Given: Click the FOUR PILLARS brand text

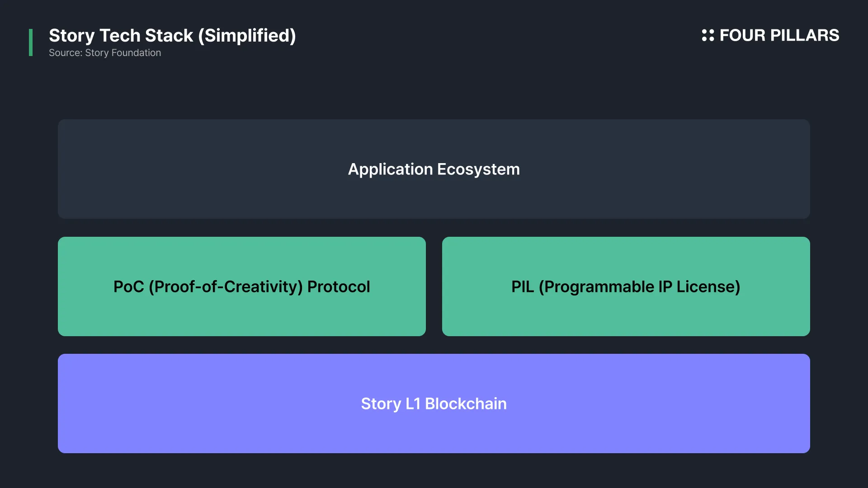Looking at the screenshot, I should pos(779,35).
